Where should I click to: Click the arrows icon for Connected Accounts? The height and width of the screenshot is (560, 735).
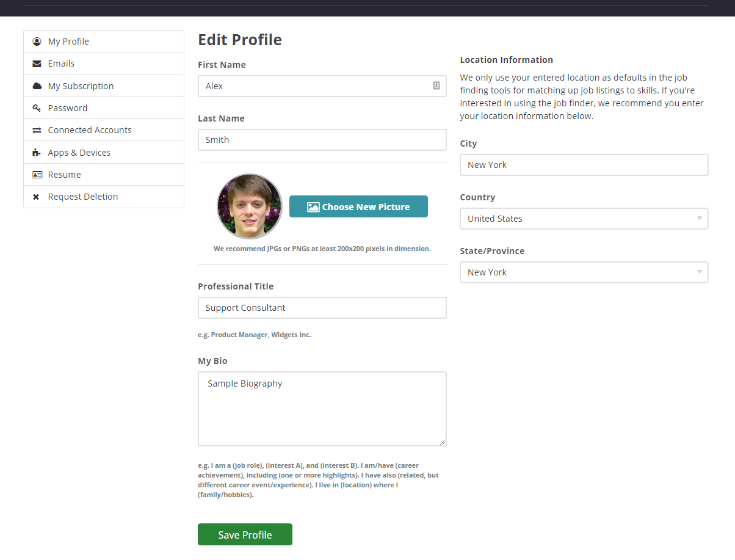(37, 130)
